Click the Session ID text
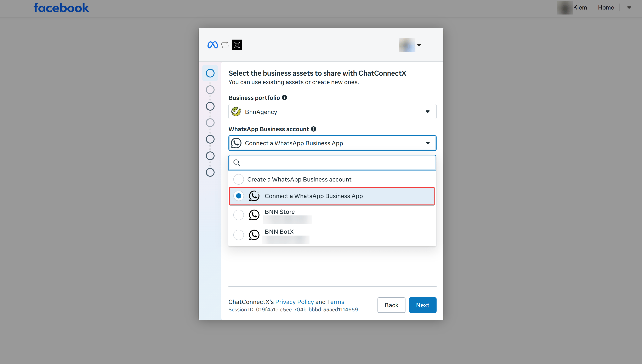The image size is (642, 364). (x=293, y=310)
